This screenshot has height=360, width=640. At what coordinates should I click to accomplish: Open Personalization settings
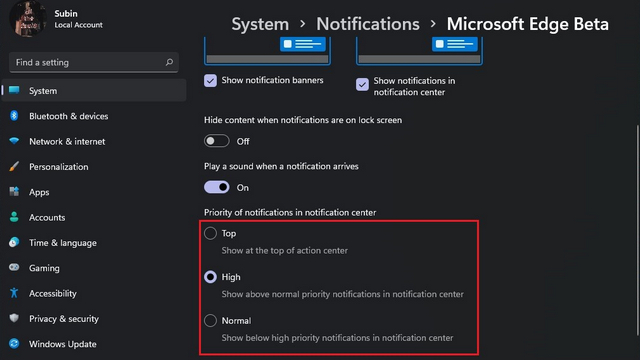[94, 167]
